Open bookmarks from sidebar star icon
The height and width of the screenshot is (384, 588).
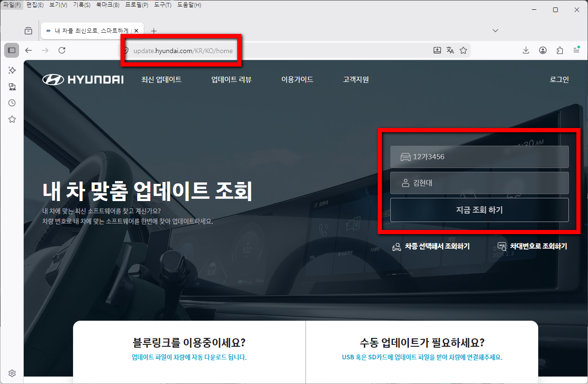point(12,119)
